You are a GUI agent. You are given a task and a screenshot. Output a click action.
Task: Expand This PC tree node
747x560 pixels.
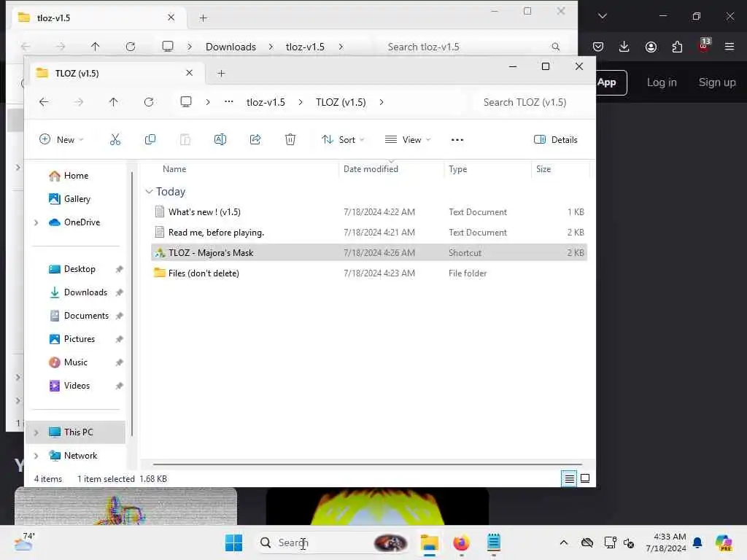coord(36,432)
